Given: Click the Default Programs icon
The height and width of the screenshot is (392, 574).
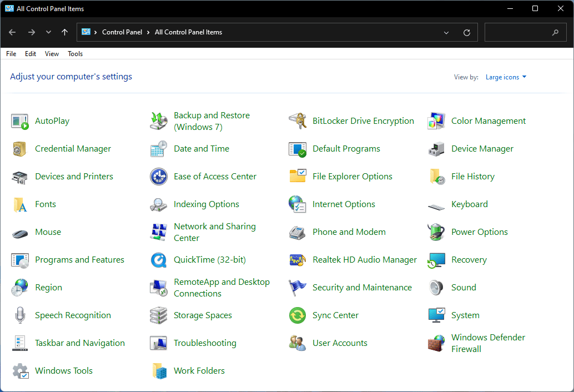Looking at the screenshot, I should [297, 149].
